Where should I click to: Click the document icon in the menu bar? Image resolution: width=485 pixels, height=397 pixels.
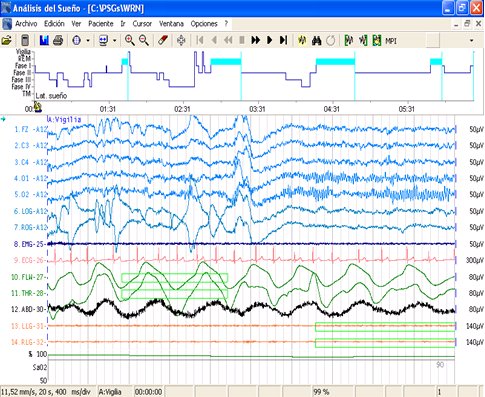(x=7, y=24)
